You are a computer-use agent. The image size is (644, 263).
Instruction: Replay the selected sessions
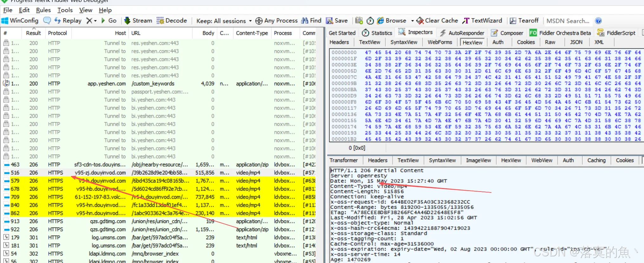(68, 21)
